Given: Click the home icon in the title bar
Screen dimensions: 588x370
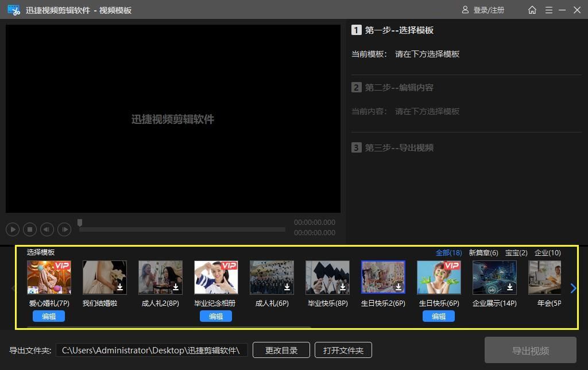Looking at the screenshot, I should pyautogui.click(x=532, y=10).
